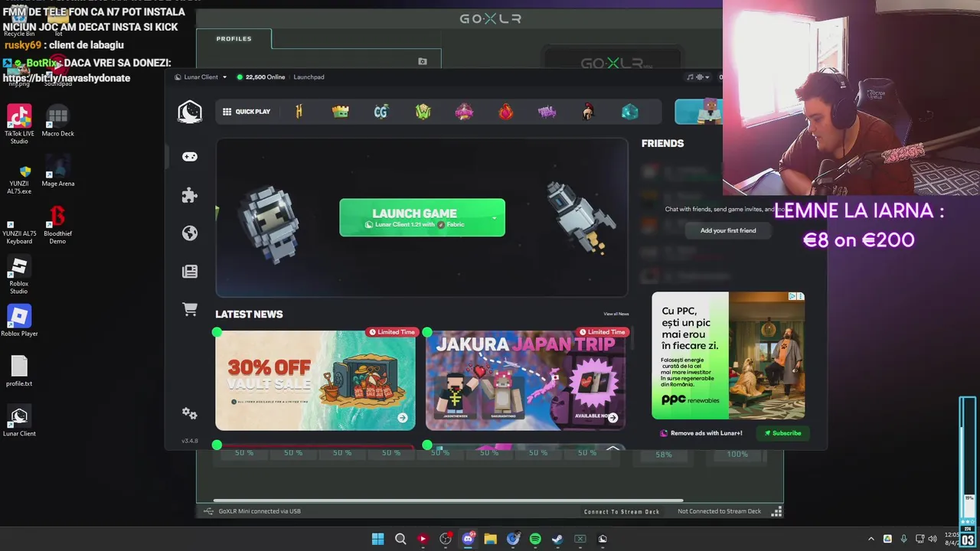Open Roblox Player desktop shortcut
Screen dimensions: 980x551
point(19,320)
